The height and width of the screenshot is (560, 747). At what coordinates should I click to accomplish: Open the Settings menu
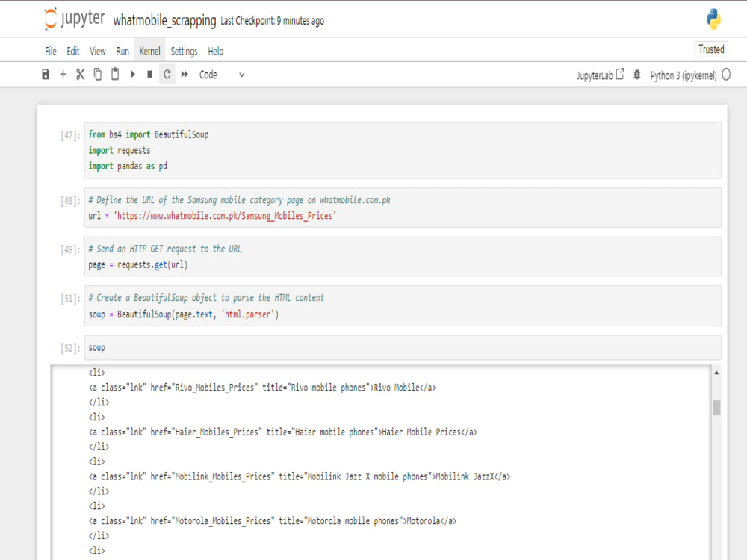pos(183,51)
